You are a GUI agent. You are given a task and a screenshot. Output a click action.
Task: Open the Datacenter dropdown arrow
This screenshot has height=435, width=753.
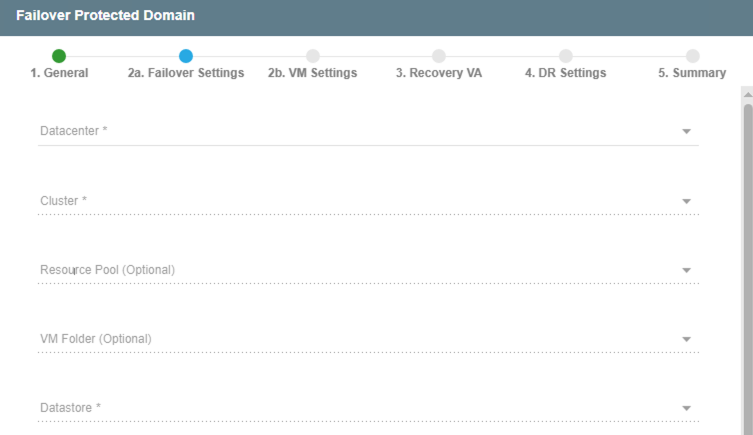687,131
